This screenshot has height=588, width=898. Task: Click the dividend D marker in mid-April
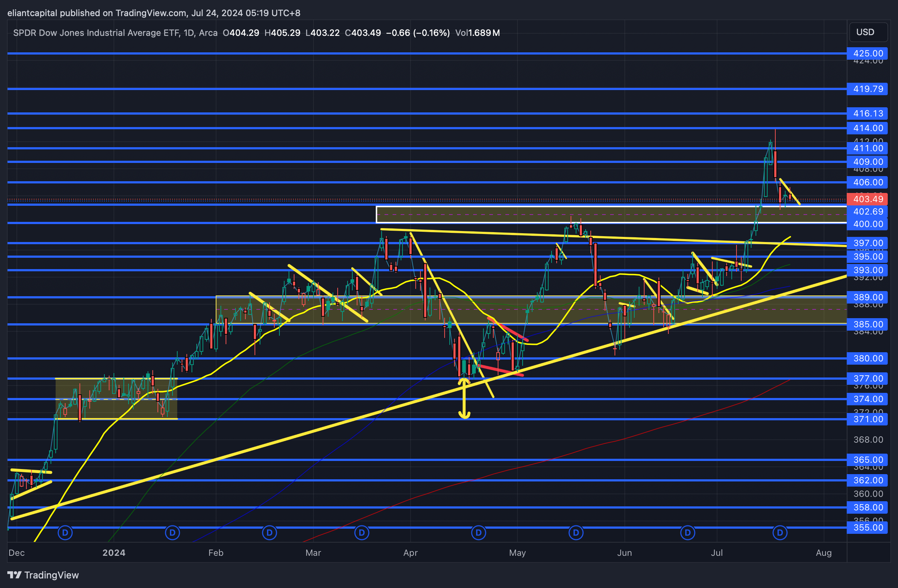[478, 533]
